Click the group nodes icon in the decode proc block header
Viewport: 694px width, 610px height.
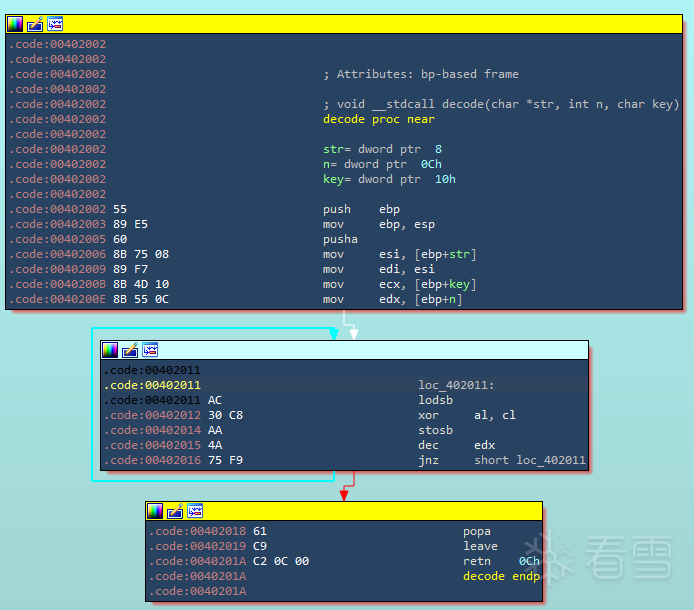[x=55, y=24]
